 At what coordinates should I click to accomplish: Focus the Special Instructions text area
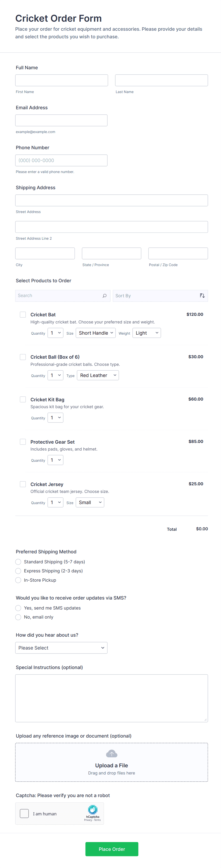pos(111,698)
